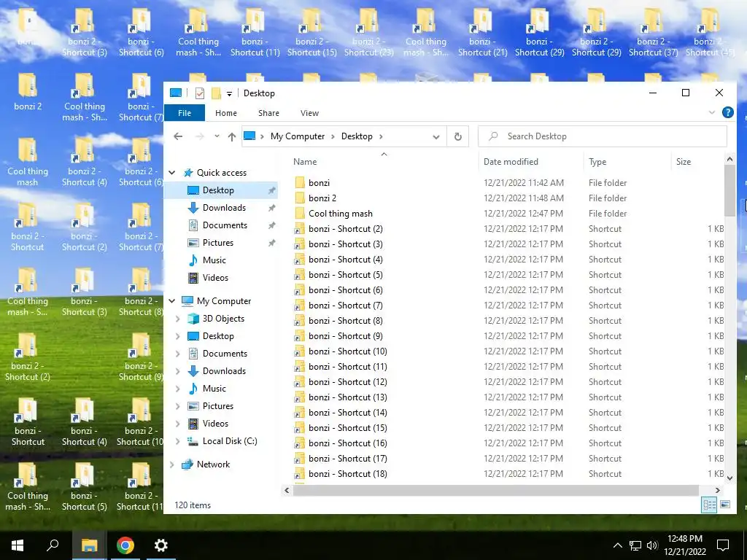The image size is (747, 560).
Task: Go back with the Back arrow
Action: (x=178, y=136)
